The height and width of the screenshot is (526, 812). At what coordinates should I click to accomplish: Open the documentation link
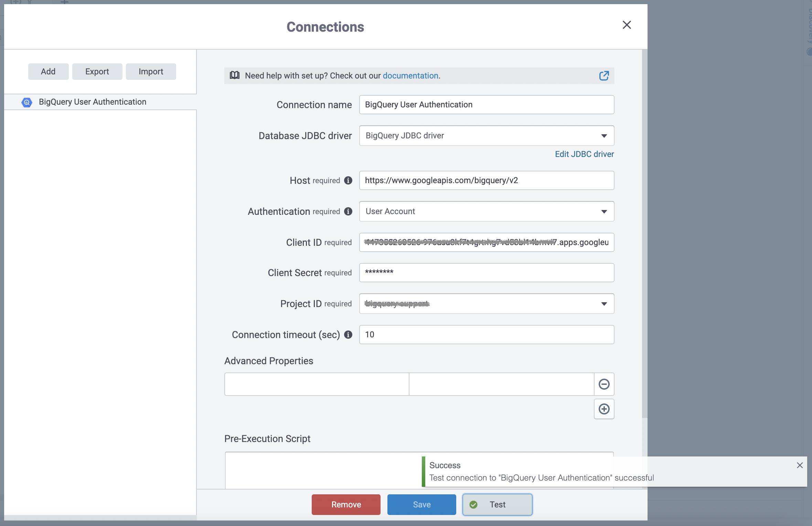[x=410, y=76]
